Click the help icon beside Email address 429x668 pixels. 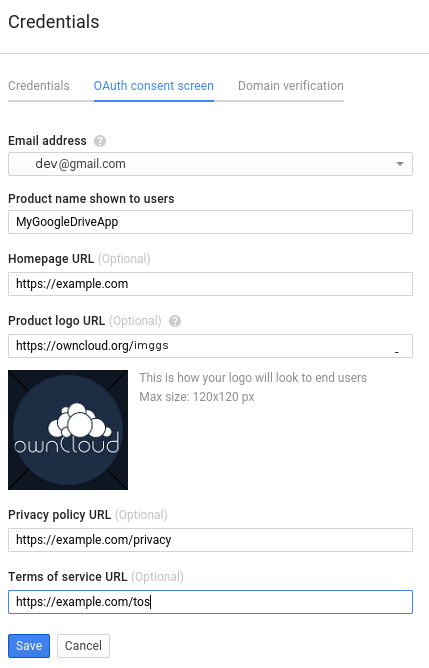coord(100,141)
